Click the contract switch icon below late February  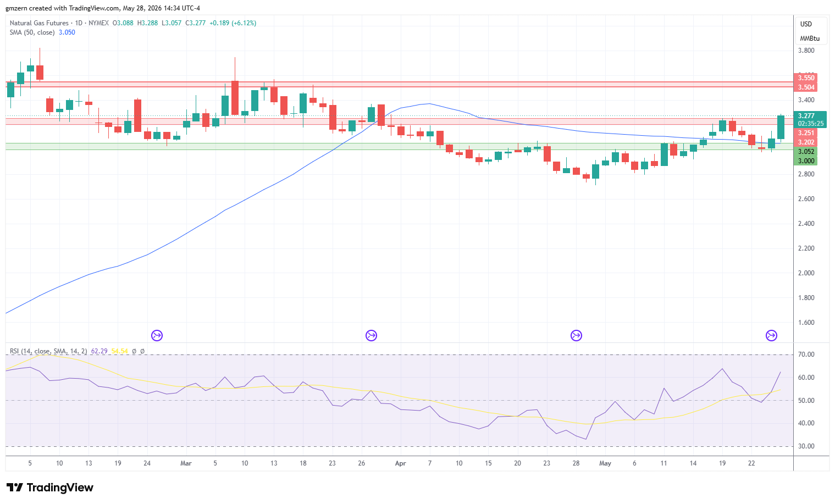(157, 335)
